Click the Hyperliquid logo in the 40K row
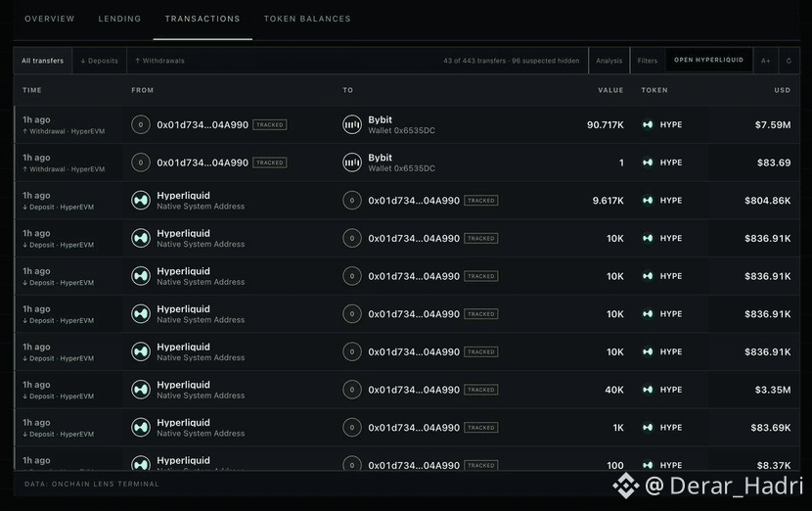812x511 pixels. [x=141, y=390]
